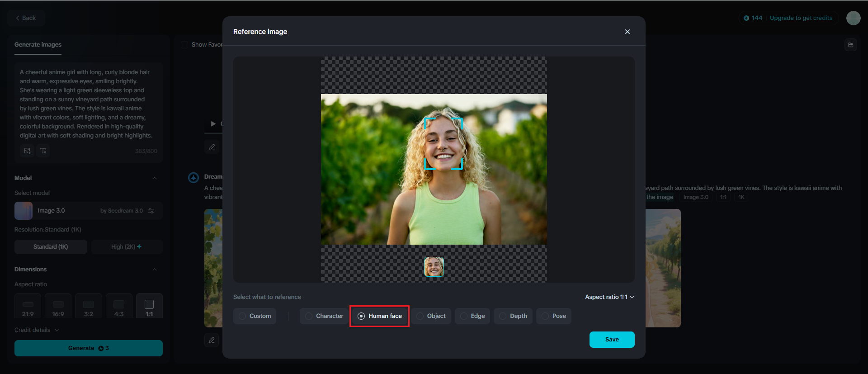
Task: Open the folder icon at top right
Action: (851, 45)
